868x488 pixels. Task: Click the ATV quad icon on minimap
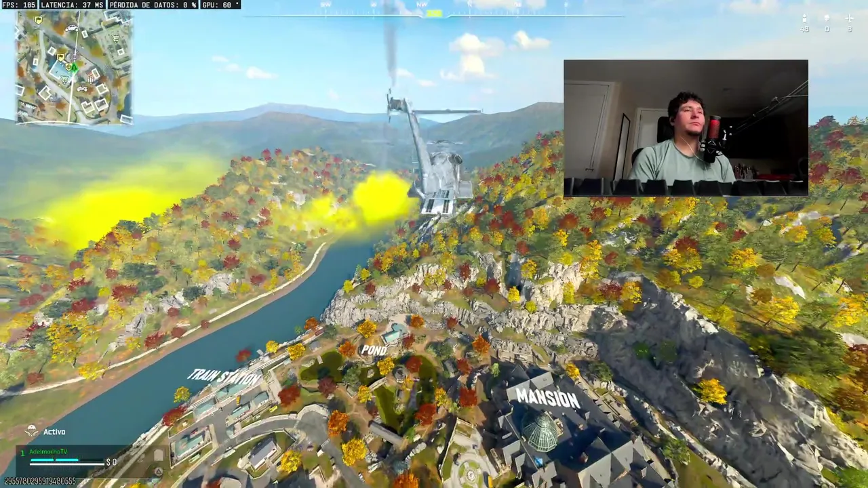[82, 89]
